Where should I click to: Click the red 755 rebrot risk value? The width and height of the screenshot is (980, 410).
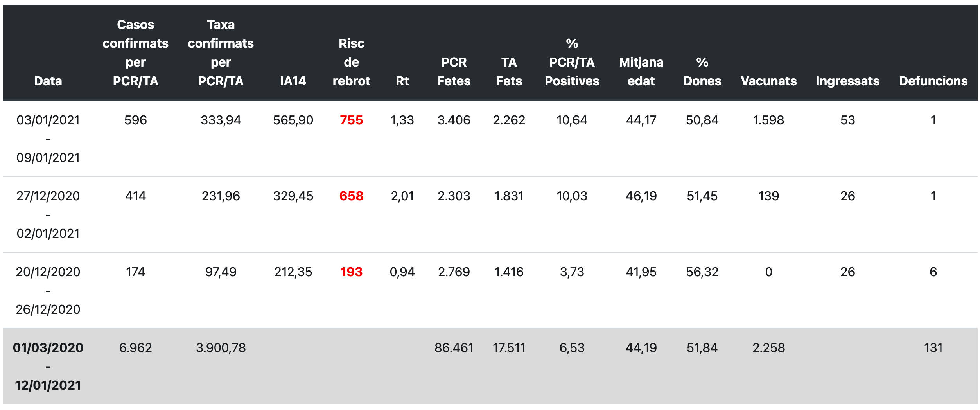coord(351,120)
